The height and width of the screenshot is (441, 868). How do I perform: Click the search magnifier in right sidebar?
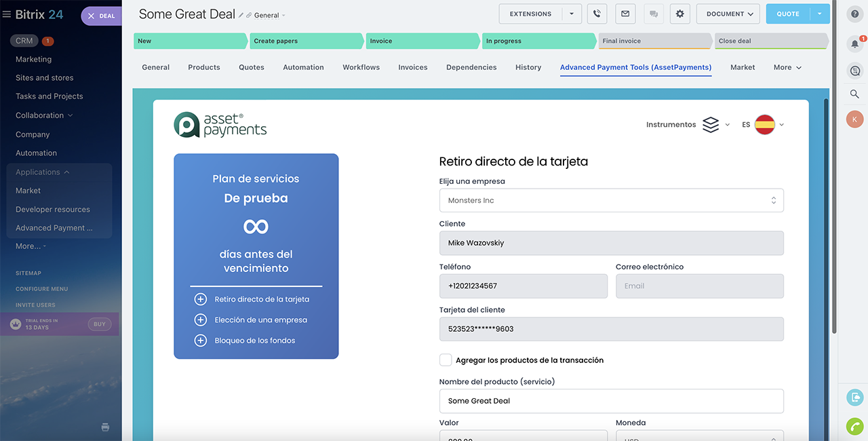point(854,94)
